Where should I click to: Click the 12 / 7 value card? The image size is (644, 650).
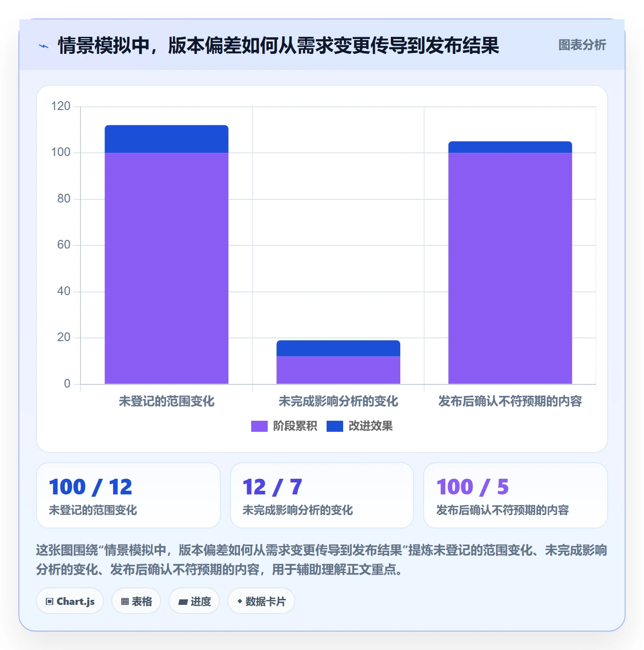(x=322, y=495)
